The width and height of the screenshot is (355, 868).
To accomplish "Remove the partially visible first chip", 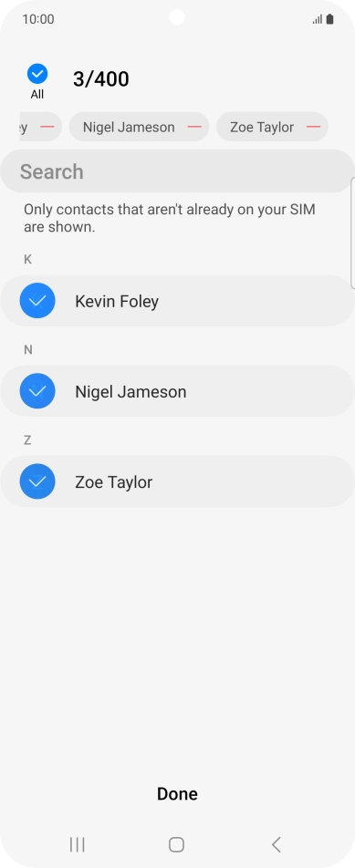I will [x=47, y=127].
